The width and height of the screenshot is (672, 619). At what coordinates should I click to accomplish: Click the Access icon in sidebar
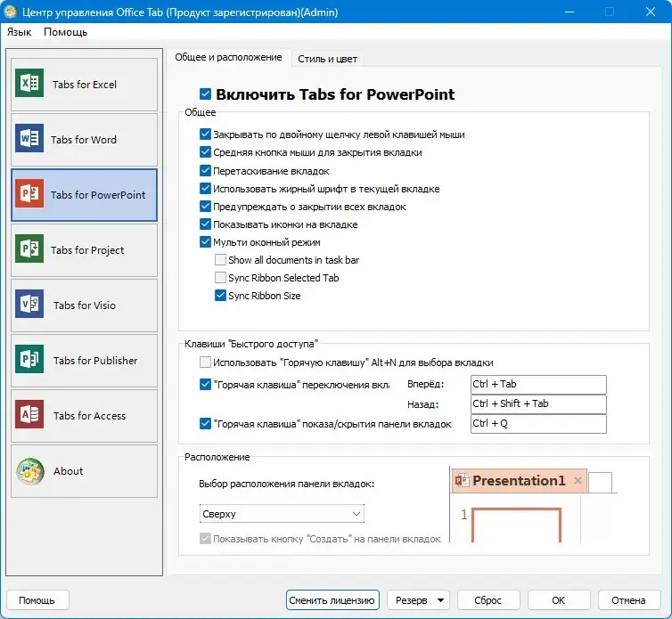[x=29, y=414]
